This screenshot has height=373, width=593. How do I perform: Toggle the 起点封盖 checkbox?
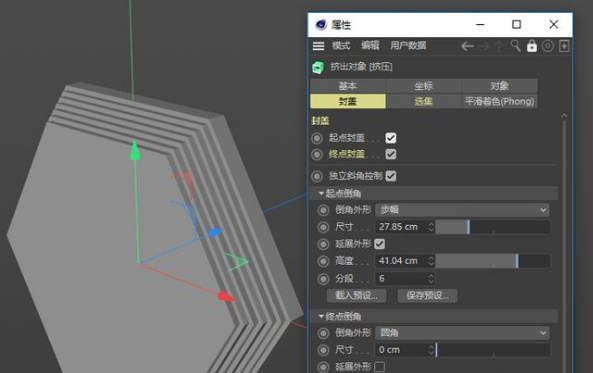pos(391,138)
